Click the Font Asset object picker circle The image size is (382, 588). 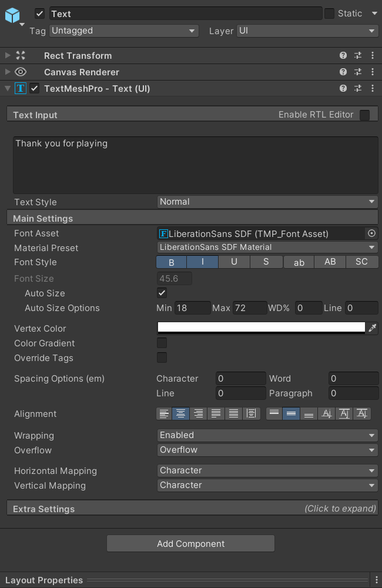pos(371,233)
